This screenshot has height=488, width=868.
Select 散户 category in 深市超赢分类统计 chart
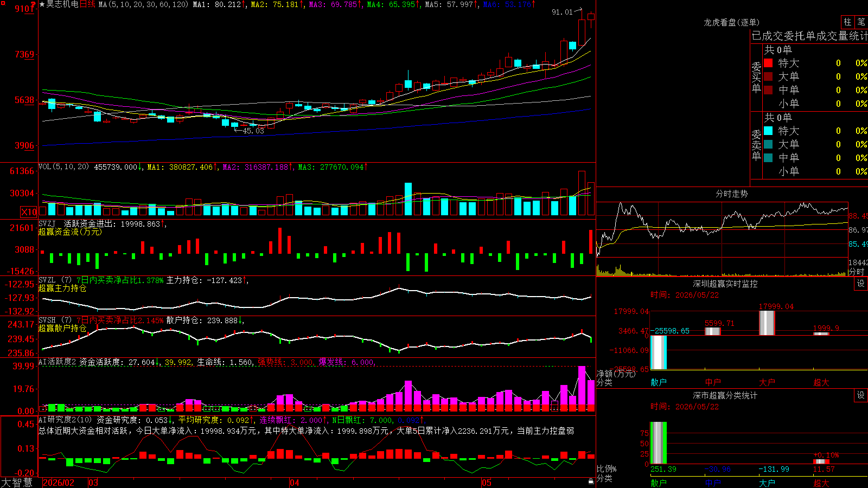pos(659,483)
